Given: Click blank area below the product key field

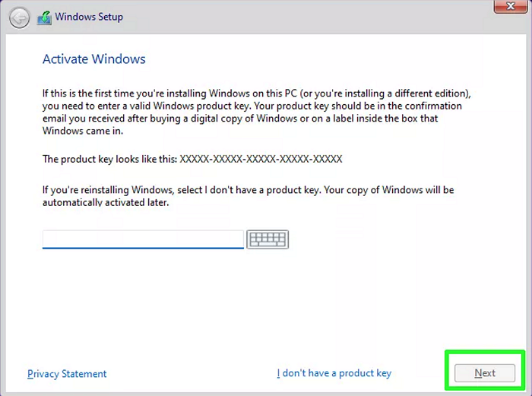Looking at the screenshot, I should 228,304.
